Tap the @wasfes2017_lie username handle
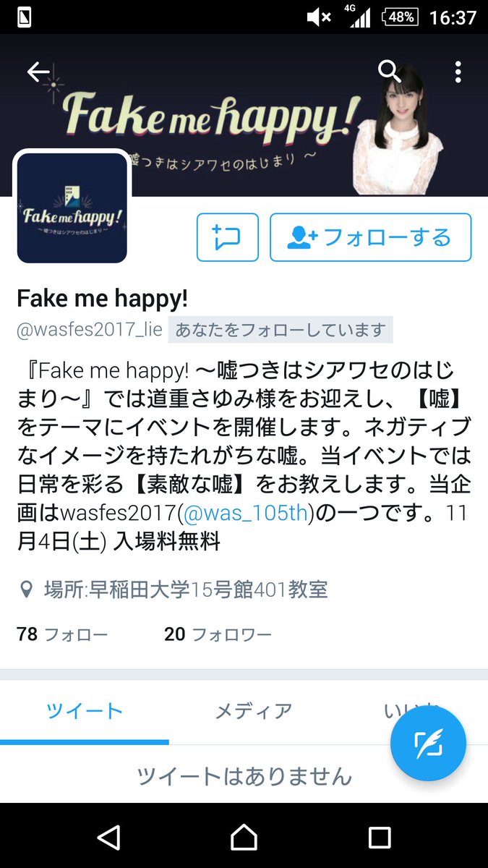This screenshot has width=488, height=868. 90,331
